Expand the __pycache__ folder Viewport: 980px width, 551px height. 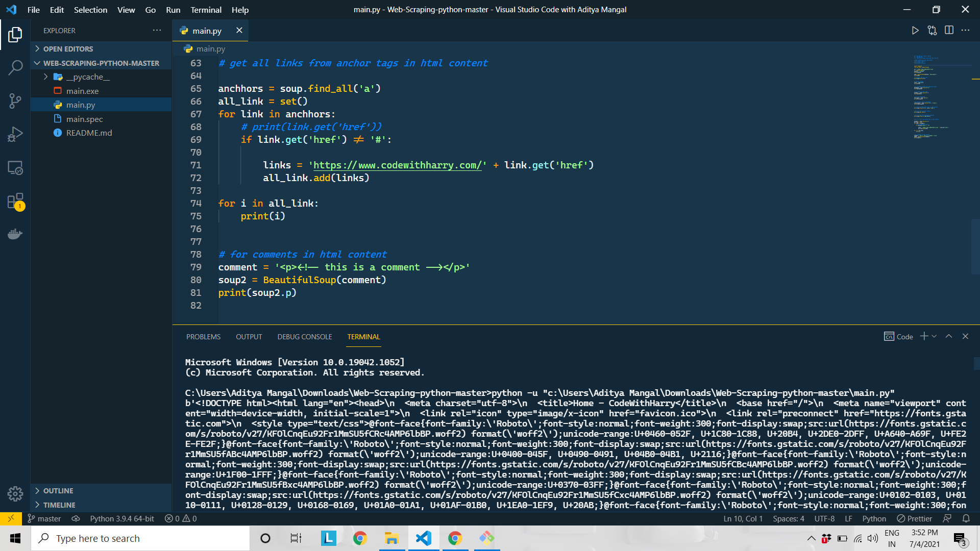pyautogui.click(x=46, y=77)
